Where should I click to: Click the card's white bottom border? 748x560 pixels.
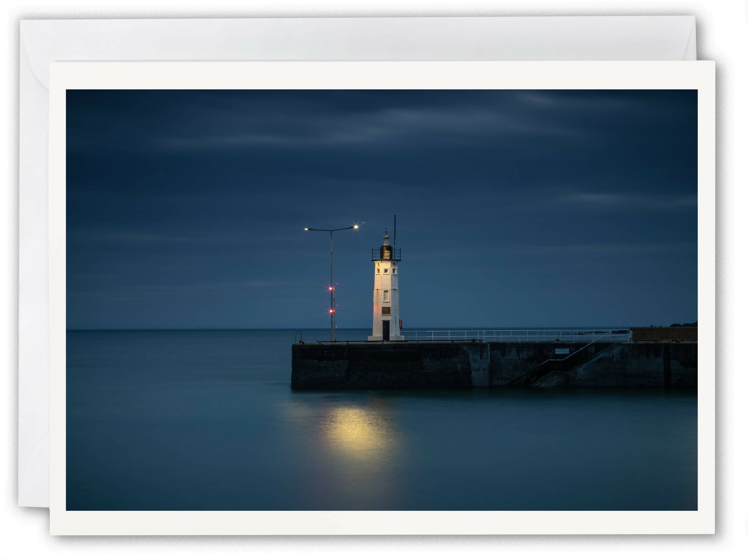pyautogui.click(x=381, y=522)
